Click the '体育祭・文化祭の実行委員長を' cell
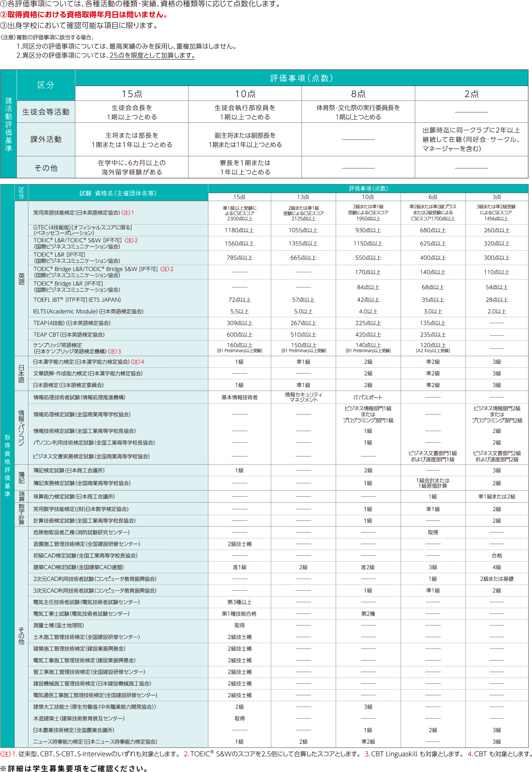532x772 pixels. [358, 108]
